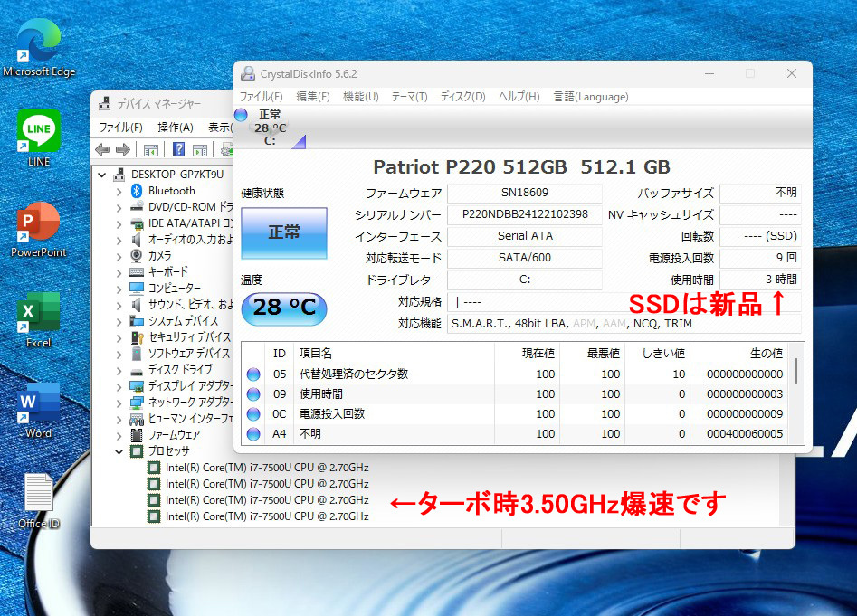This screenshot has width=857, height=616.
Task: Click the キーボード device icon
Action: (x=137, y=272)
